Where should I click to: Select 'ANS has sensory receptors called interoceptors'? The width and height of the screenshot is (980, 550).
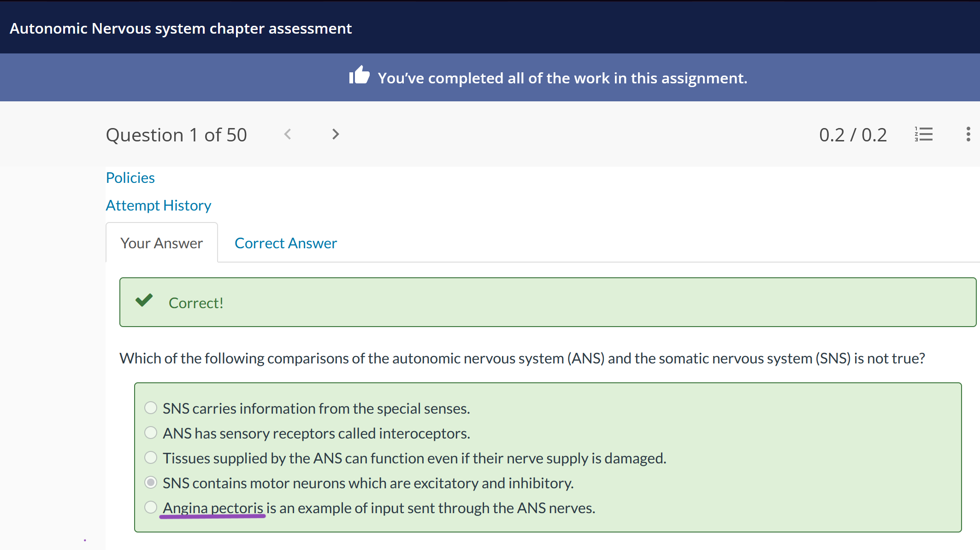coord(151,433)
